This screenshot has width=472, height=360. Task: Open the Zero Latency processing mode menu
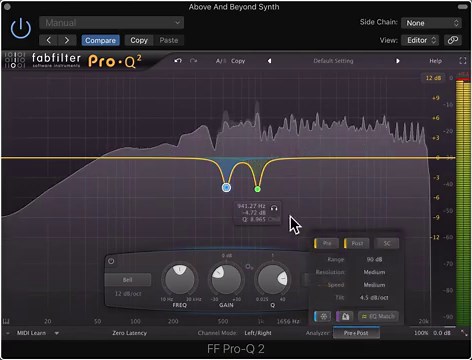click(x=129, y=333)
